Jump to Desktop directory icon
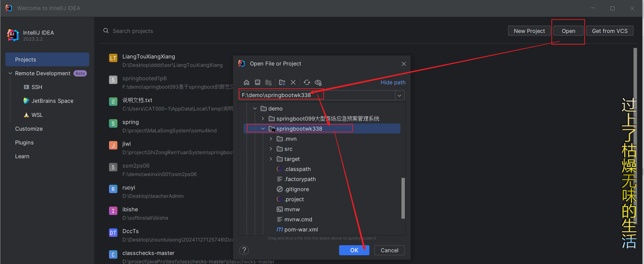644x264 pixels. coord(258,82)
